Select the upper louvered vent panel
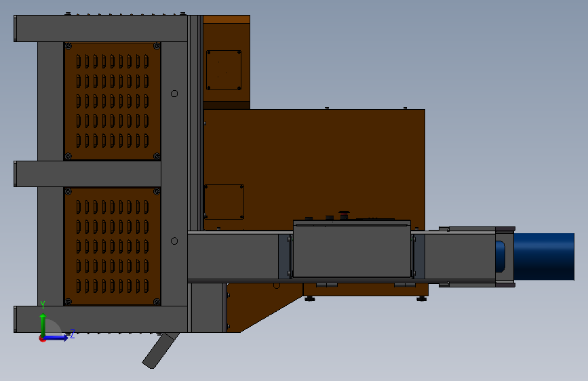Viewport: 588px width, 381px height. click(x=113, y=101)
